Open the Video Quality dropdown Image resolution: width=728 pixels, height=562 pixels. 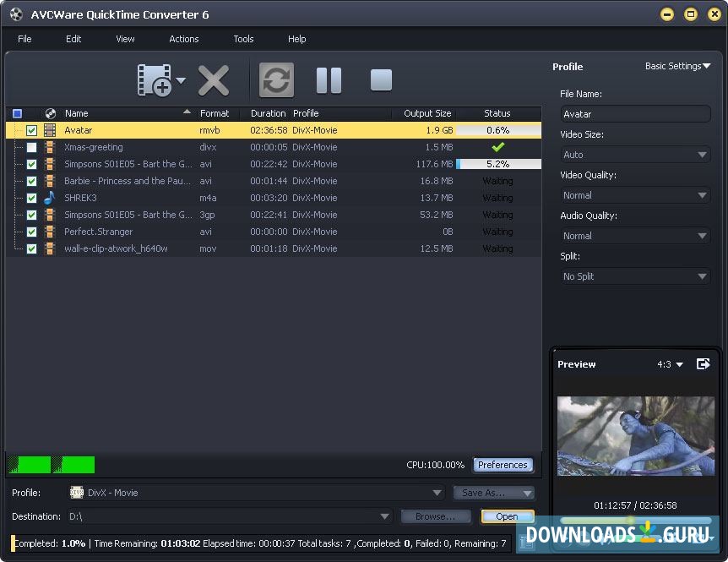(703, 194)
